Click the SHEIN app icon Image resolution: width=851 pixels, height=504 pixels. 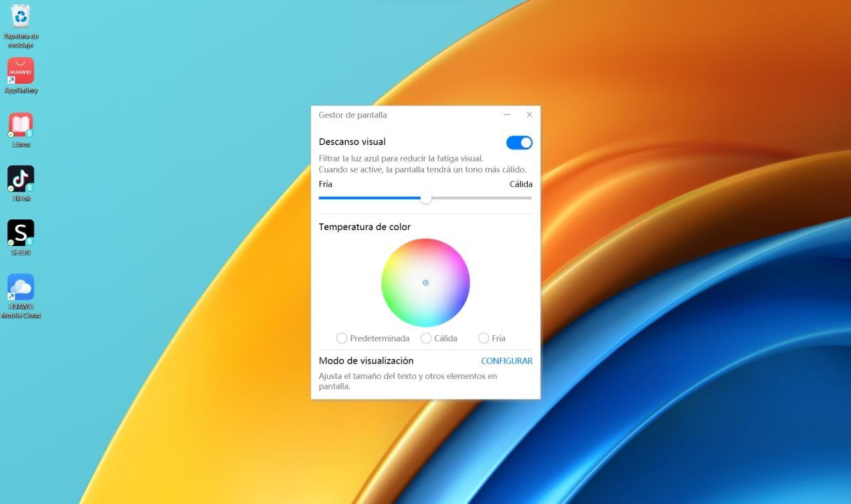pyautogui.click(x=21, y=233)
